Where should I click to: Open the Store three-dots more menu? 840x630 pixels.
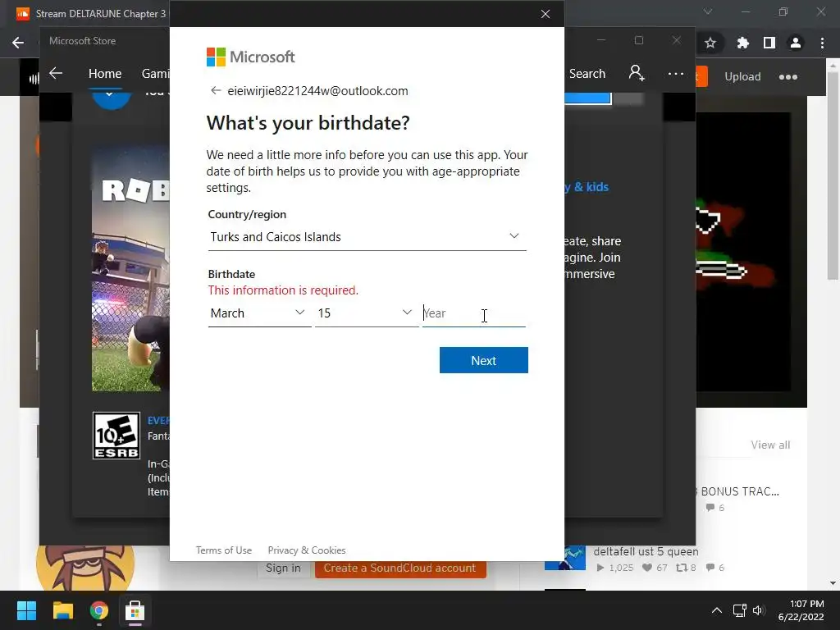click(x=676, y=73)
